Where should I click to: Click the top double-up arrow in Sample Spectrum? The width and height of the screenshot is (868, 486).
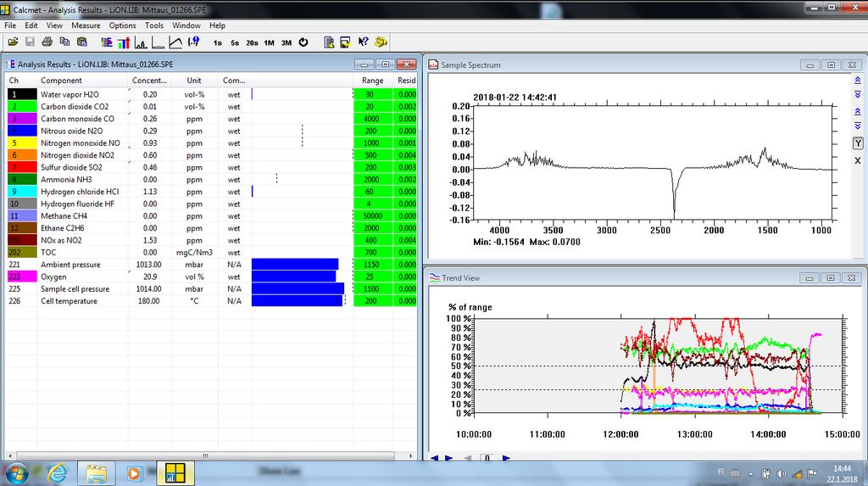tap(858, 81)
